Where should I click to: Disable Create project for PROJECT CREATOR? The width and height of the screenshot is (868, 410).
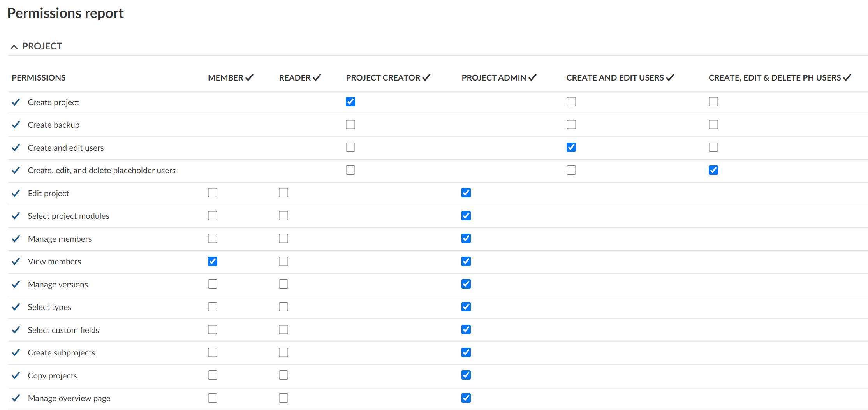(x=350, y=102)
